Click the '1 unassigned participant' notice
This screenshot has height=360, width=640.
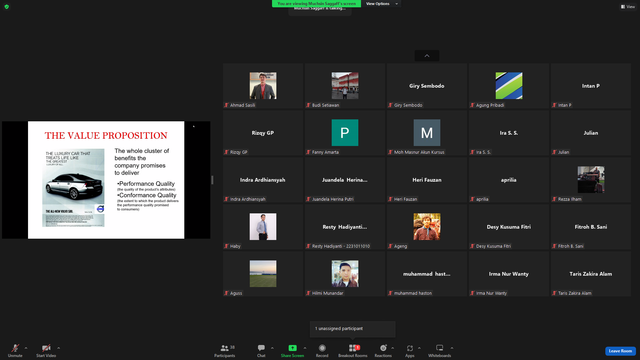(x=353, y=329)
